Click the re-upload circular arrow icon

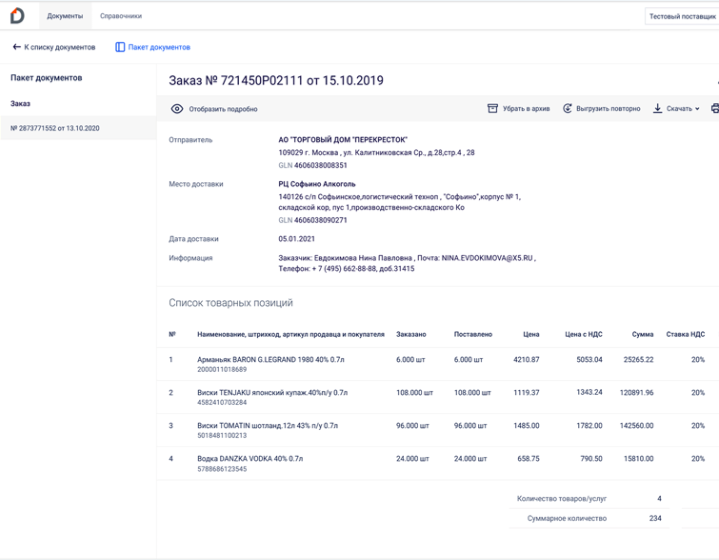[x=567, y=108]
